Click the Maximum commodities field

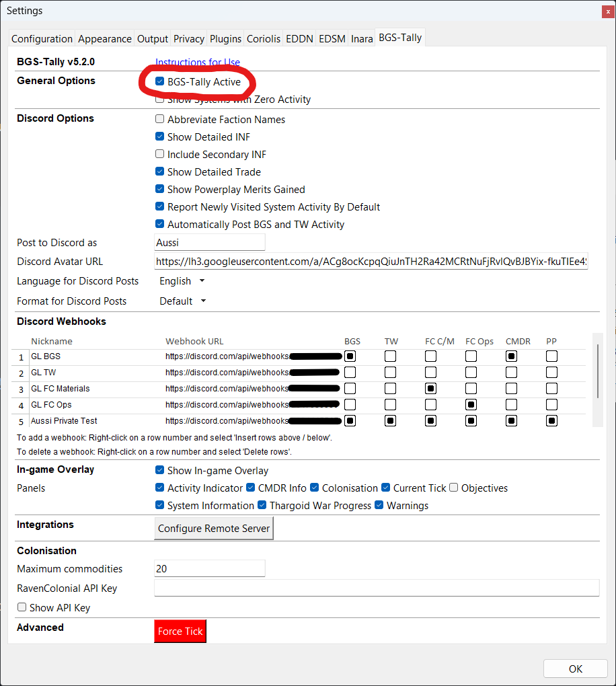pos(210,568)
